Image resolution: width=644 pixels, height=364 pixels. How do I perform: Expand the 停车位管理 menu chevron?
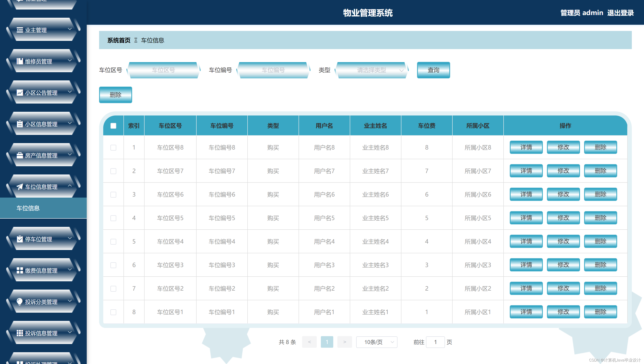pyautogui.click(x=70, y=238)
